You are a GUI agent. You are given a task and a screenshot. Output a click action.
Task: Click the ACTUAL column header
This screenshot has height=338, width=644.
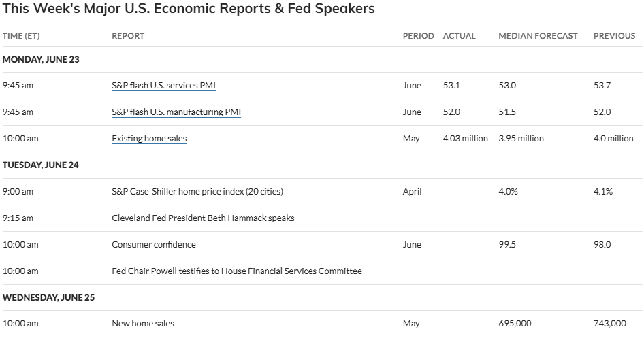point(460,36)
